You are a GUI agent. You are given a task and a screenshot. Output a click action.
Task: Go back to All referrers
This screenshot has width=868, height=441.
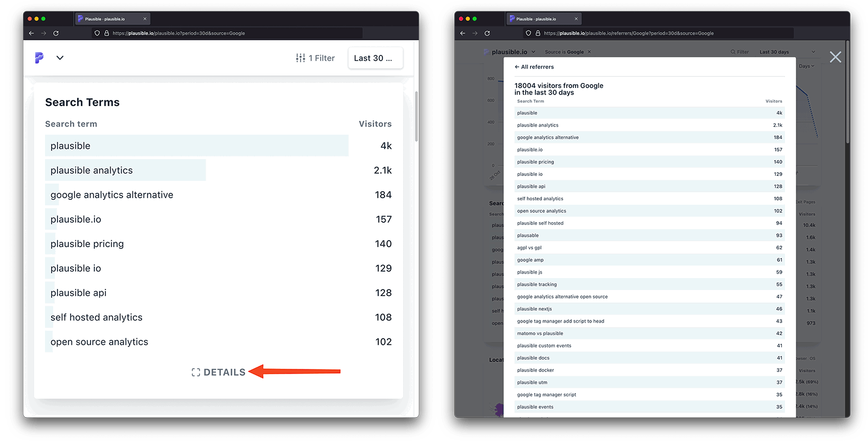[534, 67]
